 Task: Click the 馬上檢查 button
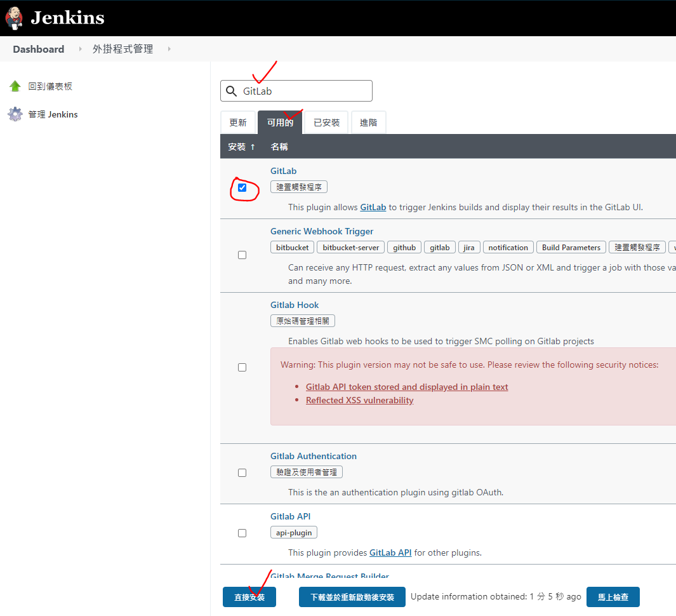(613, 597)
